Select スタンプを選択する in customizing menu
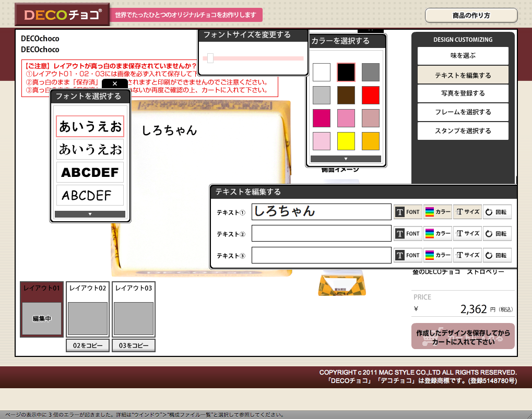Screen dimensions: 532x419 [x=463, y=131]
